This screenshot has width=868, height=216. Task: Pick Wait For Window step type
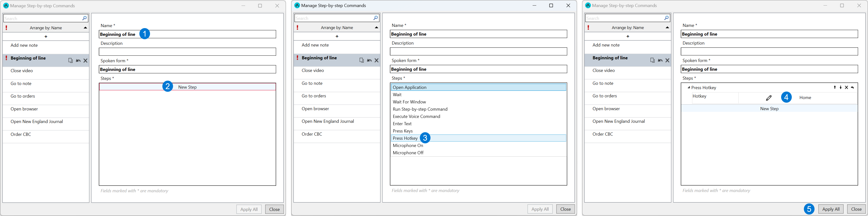[x=409, y=102]
